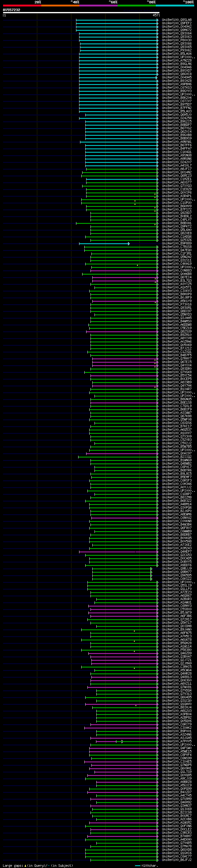Select hit label UniRef100_A9NYW1

coord(176,142)
